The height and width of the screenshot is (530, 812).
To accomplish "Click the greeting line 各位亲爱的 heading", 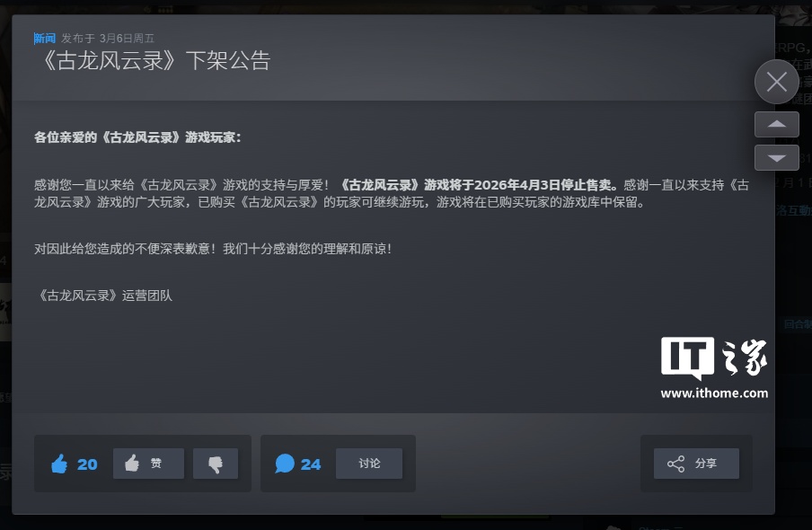I will pyautogui.click(x=137, y=137).
